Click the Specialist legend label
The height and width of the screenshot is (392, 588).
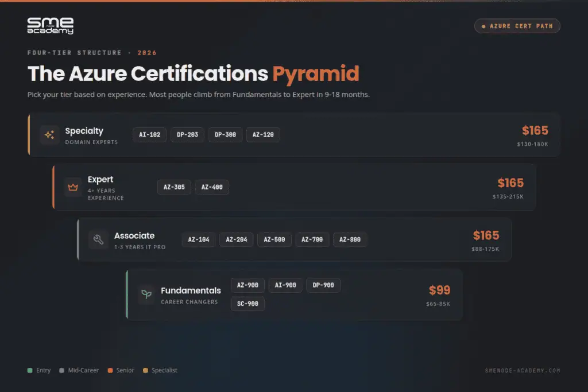click(164, 370)
